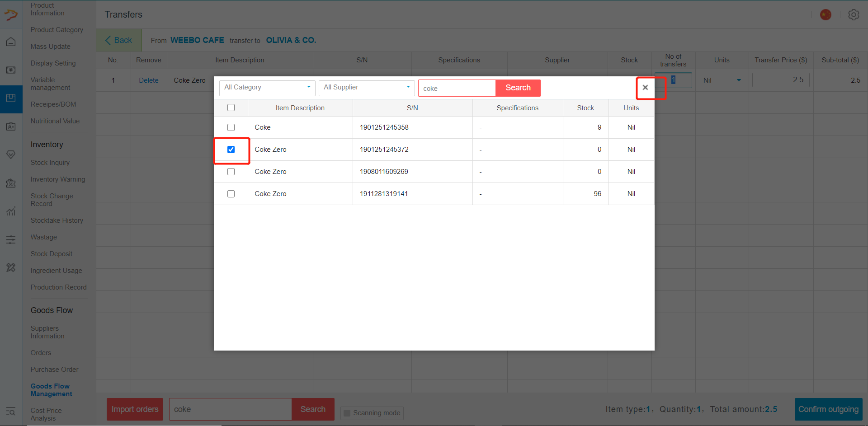The image size is (868, 426).
Task: Click the red flag language icon
Action: (826, 15)
